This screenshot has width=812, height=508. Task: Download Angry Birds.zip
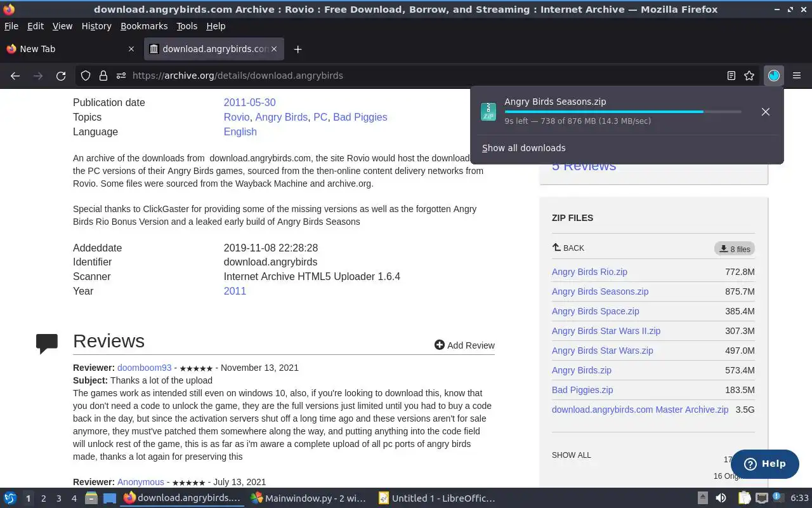(582, 370)
